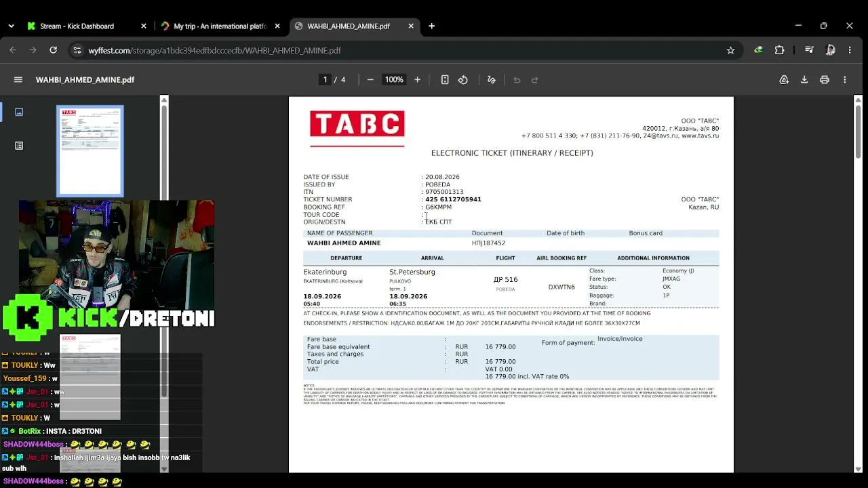Activate the PDF draw annotation tool

tap(492, 79)
